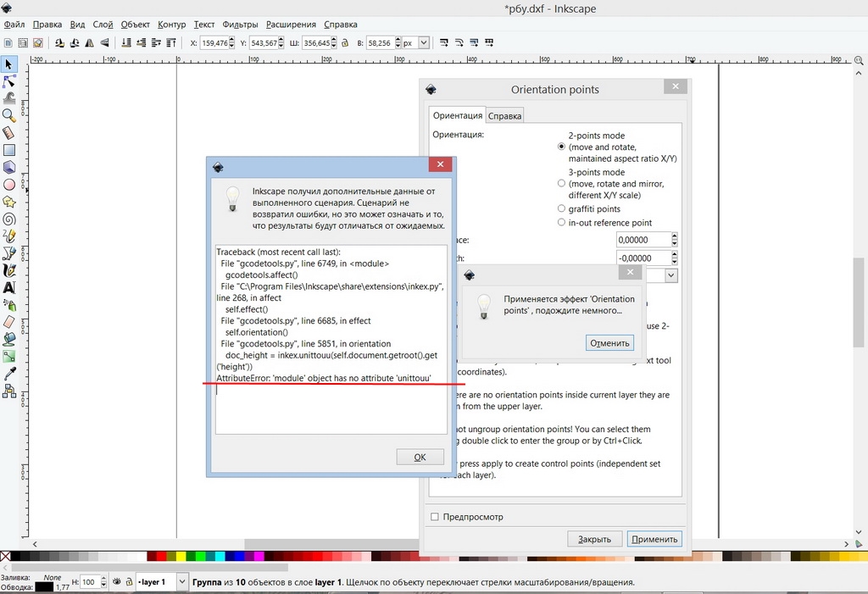Screen dimensions: 868x594
Task: Click Raise selection to top icon
Action: (171, 42)
